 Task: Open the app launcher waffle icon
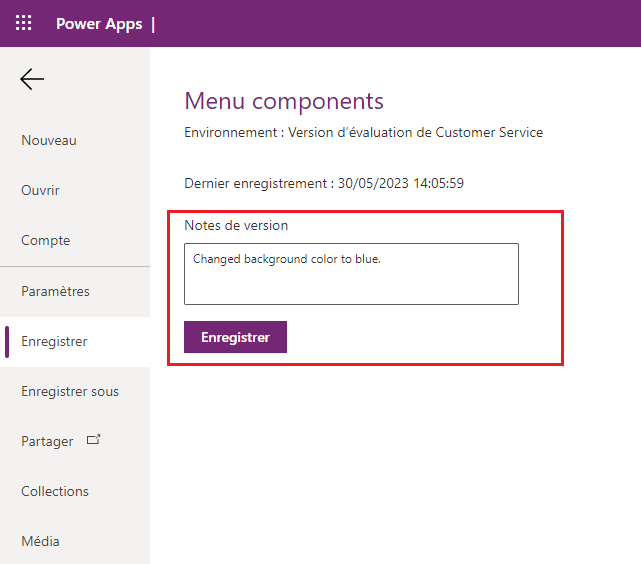23,23
